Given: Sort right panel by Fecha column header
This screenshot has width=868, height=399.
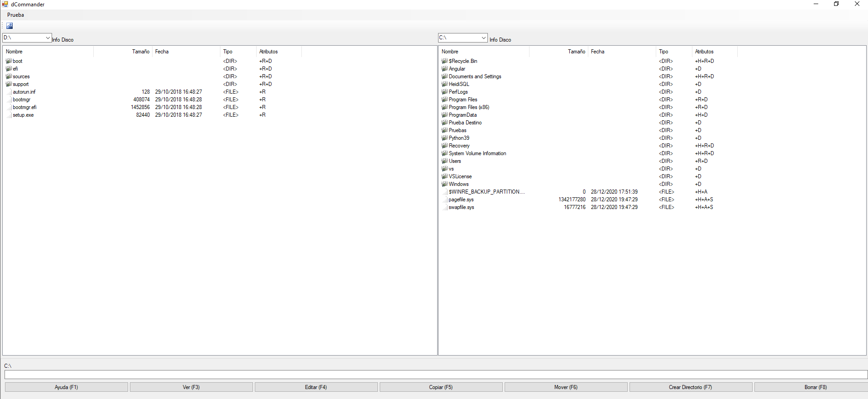Looking at the screenshot, I should click(x=597, y=52).
